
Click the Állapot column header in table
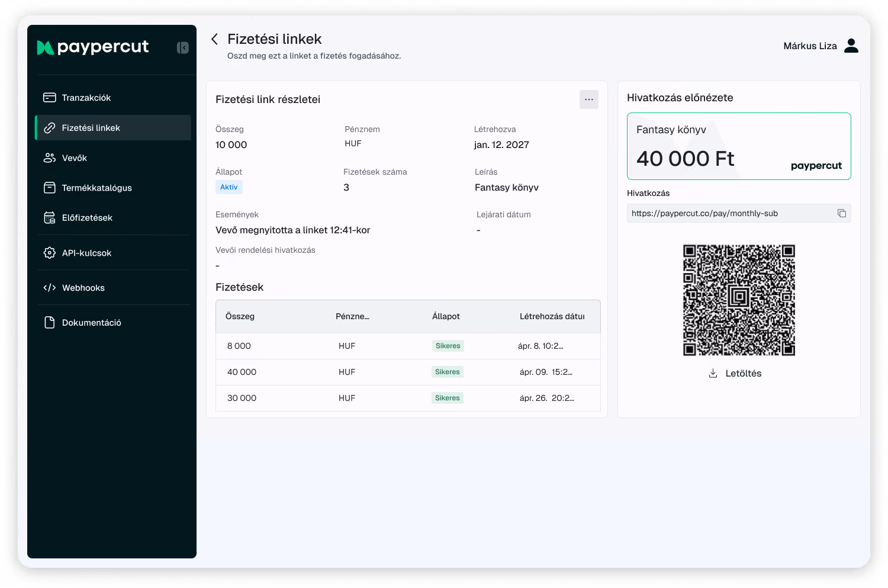pos(446,316)
